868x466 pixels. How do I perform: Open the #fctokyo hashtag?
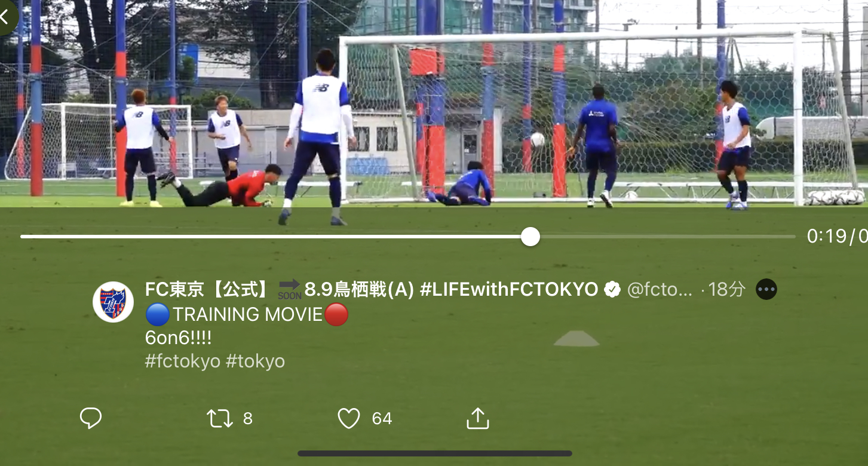point(182,361)
